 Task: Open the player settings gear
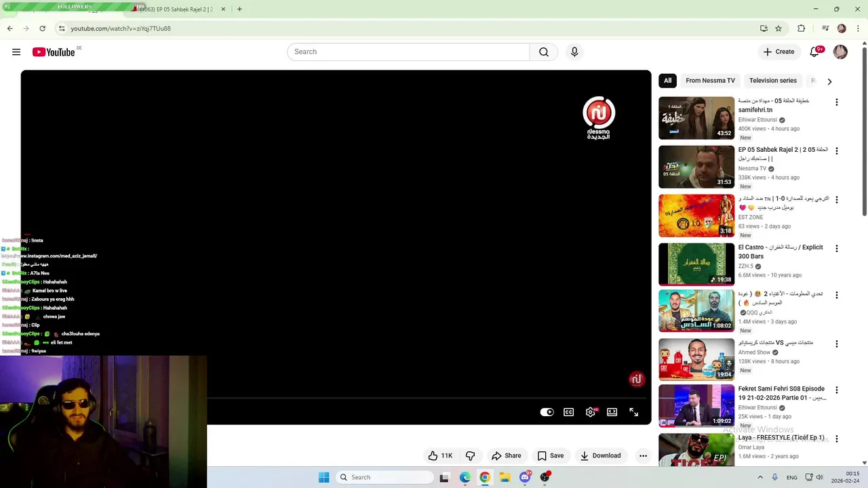pos(591,412)
